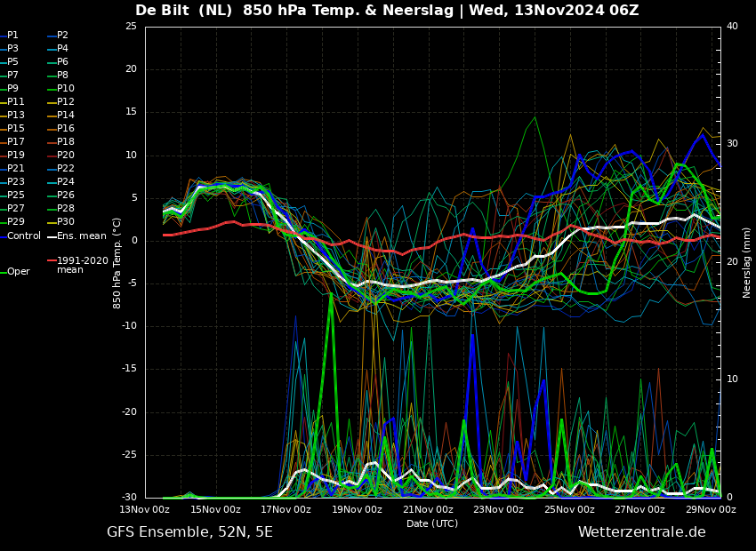Click the 21Nov 00z date tick label
Screen dimensions: 756x551
(x=428, y=510)
